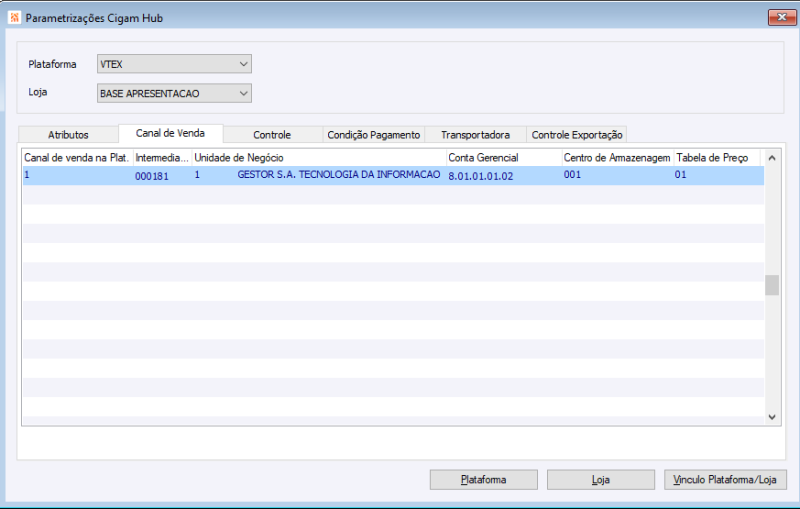Open the Transportadora tab
The image size is (800, 509).
(x=476, y=135)
